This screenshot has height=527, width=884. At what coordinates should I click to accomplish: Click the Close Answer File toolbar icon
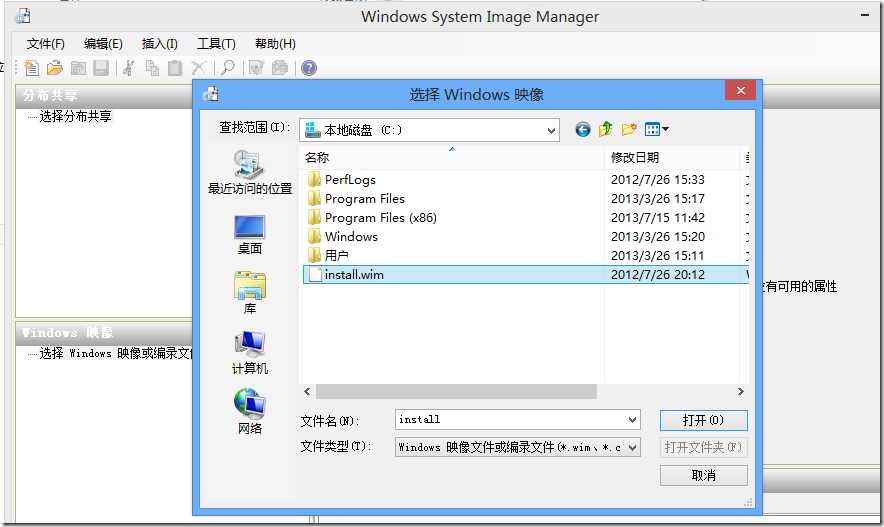[78, 68]
